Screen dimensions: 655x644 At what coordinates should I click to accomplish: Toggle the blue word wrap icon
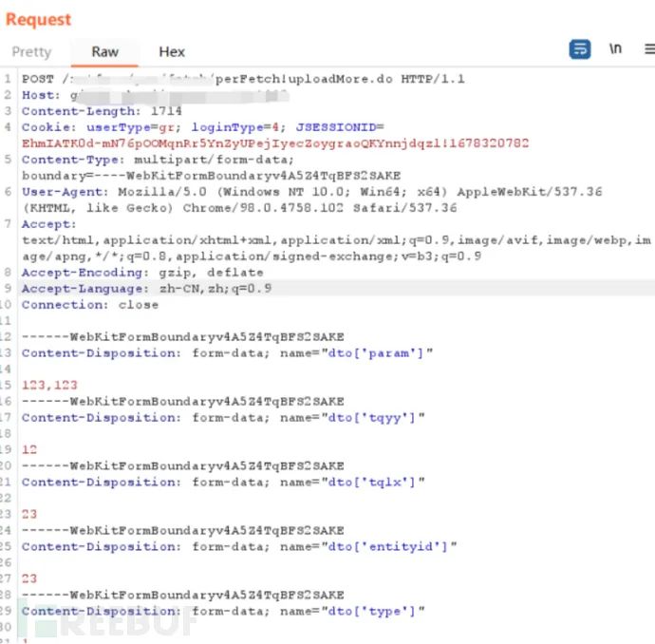(580, 49)
